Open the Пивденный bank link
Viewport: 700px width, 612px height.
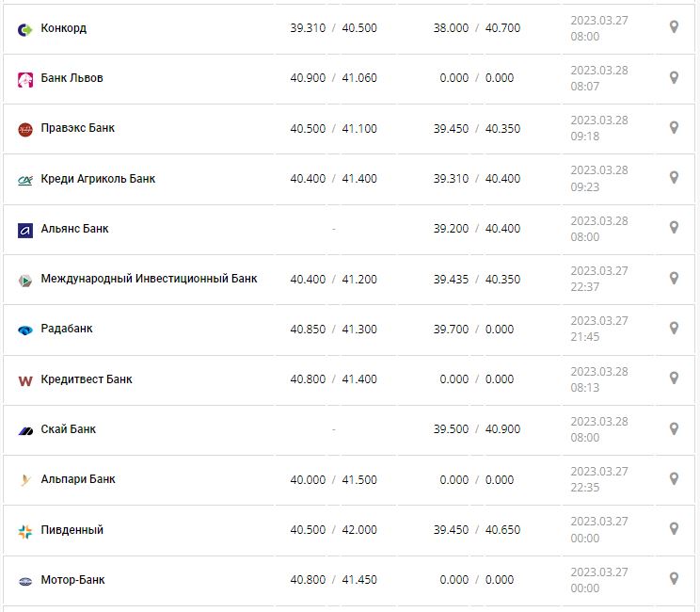(x=72, y=530)
